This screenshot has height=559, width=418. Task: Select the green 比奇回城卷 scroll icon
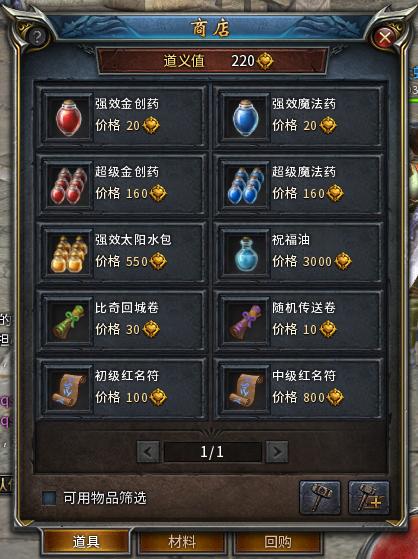click(68, 322)
